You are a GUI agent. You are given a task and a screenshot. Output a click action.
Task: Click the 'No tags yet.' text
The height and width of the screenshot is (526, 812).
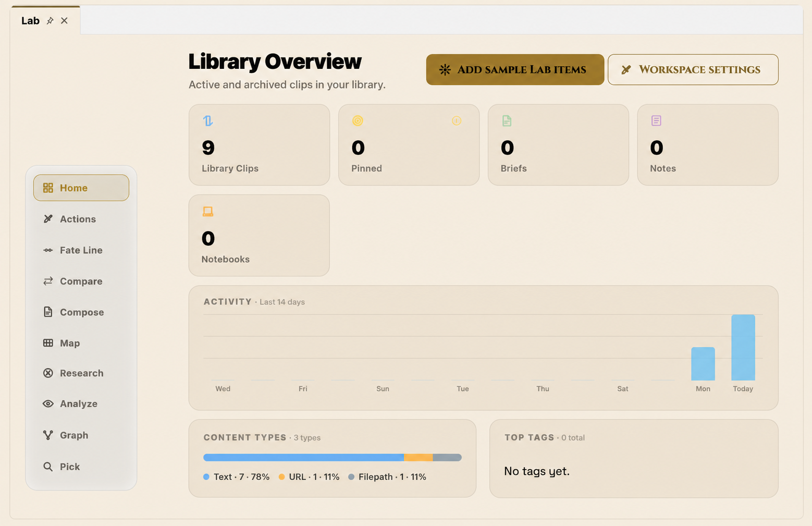click(x=537, y=471)
